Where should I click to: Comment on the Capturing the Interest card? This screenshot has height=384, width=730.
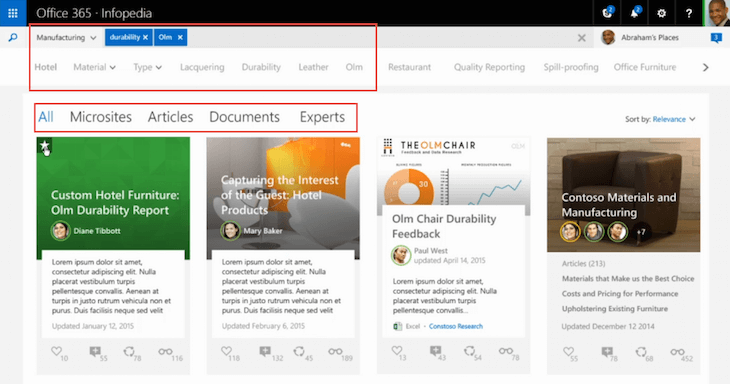[265, 351]
